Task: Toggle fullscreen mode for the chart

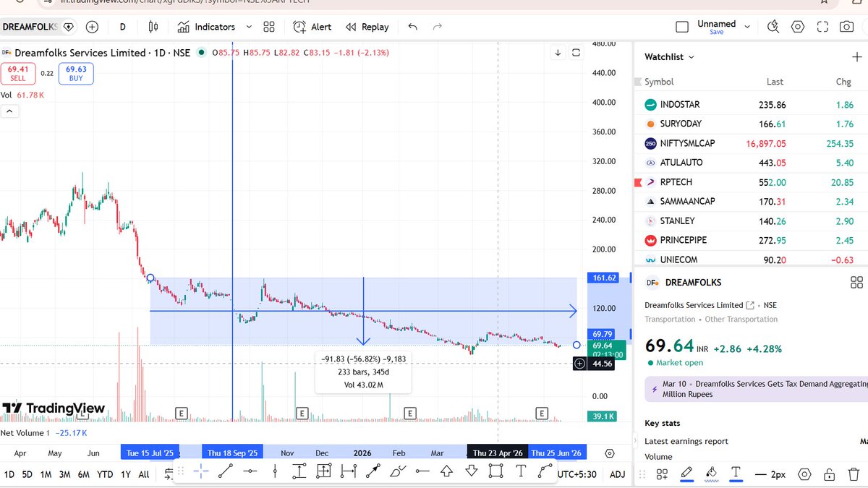Action: [822, 27]
